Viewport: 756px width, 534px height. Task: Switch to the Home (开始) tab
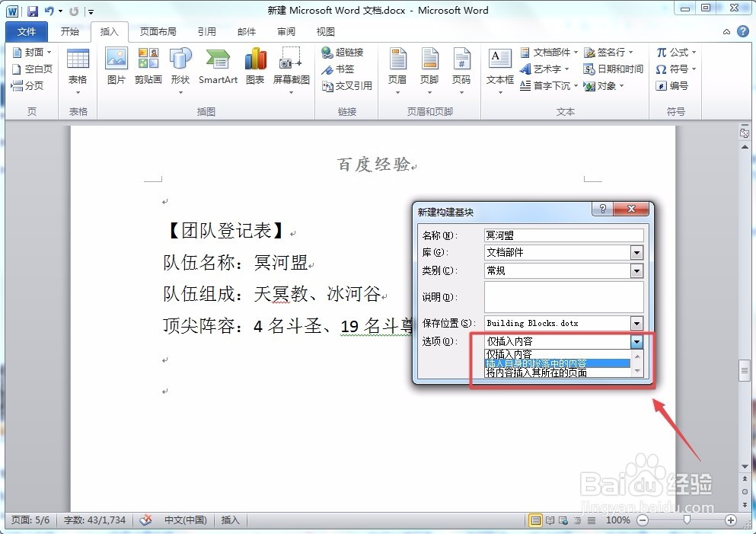70,32
